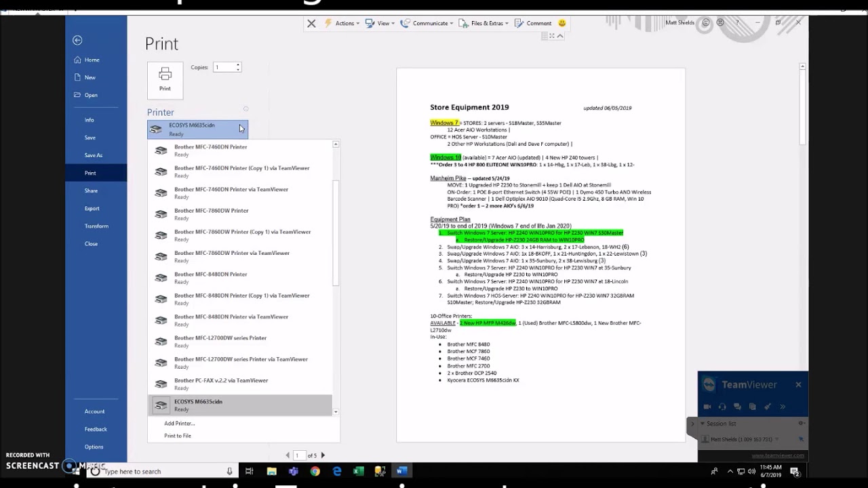Click Save in the backstage menu
Viewport: 868px width, 488px height.
click(90, 138)
